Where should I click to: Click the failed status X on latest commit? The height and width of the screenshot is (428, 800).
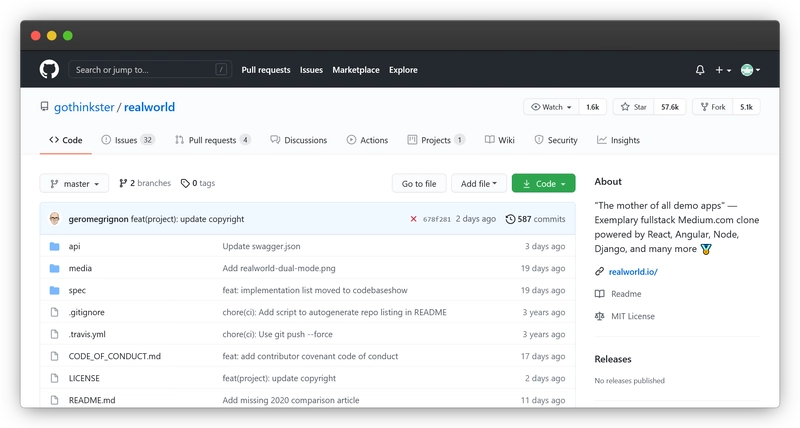(x=413, y=219)
